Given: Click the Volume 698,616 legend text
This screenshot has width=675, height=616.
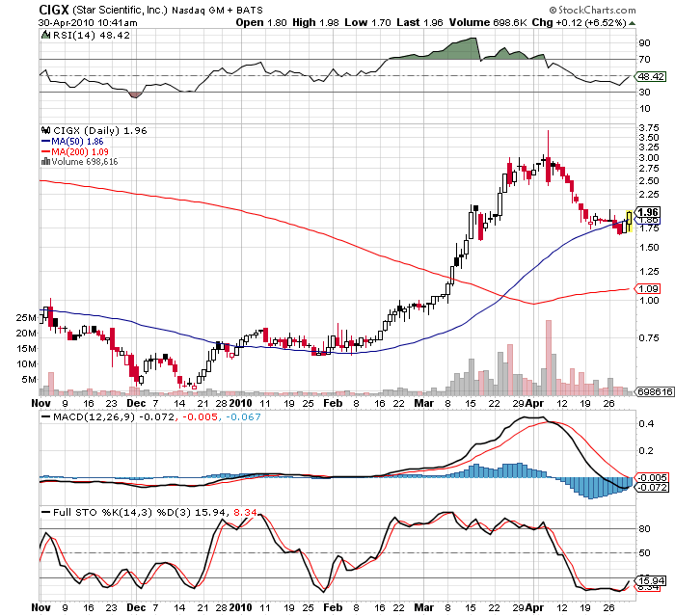Looking at the screenshot, I should point(85,161).
